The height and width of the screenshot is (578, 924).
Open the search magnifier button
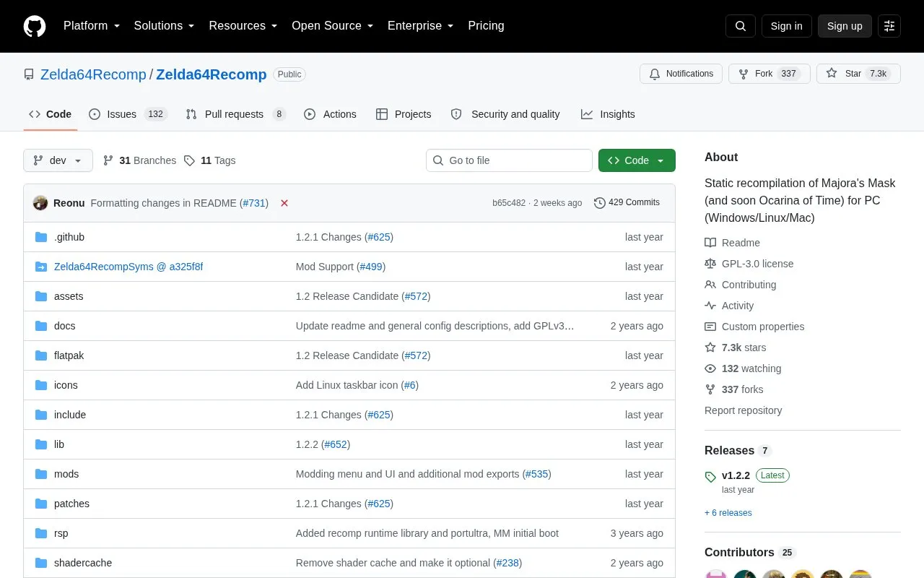741,26
